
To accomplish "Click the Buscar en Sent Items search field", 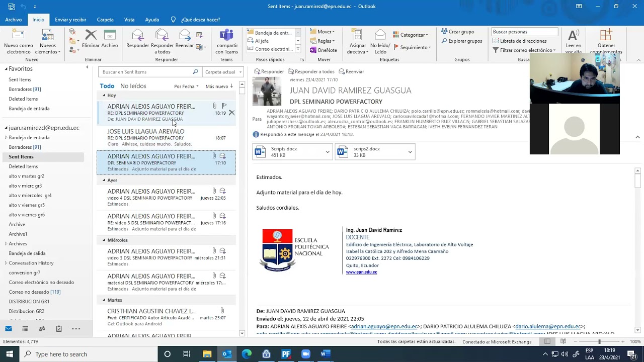I will (x=149, y=72).
